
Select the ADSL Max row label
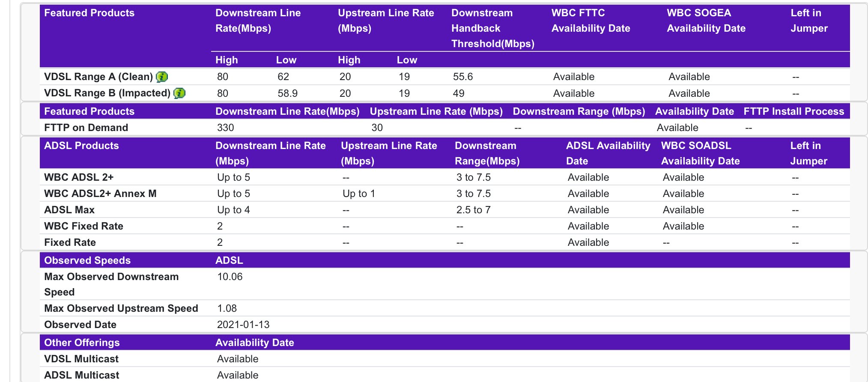tap(69, 210)
